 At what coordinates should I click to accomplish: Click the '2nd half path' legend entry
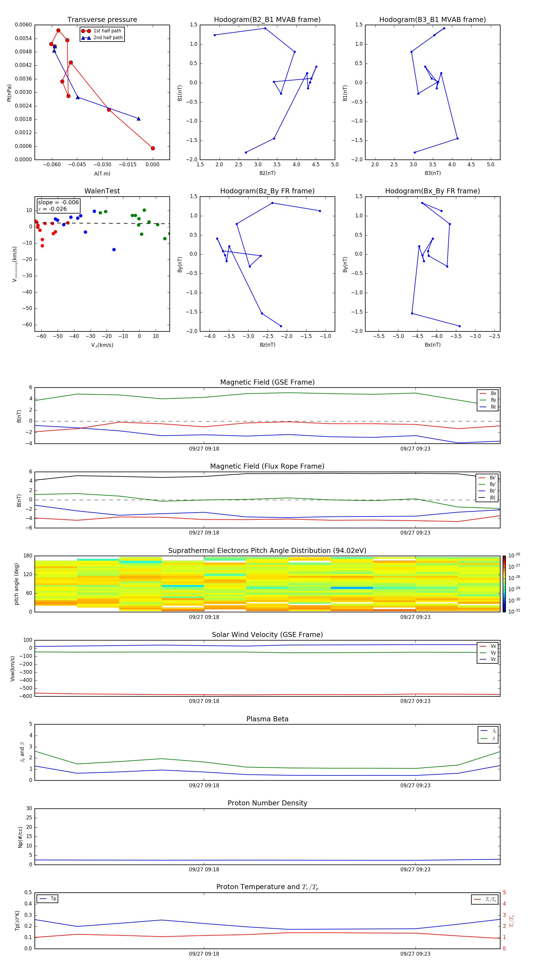point(102,38)
